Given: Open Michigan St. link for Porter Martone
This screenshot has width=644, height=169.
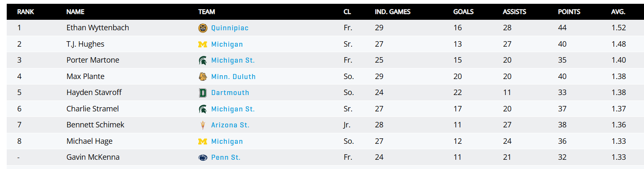Looking at the screenshot, I should [233, 61].
